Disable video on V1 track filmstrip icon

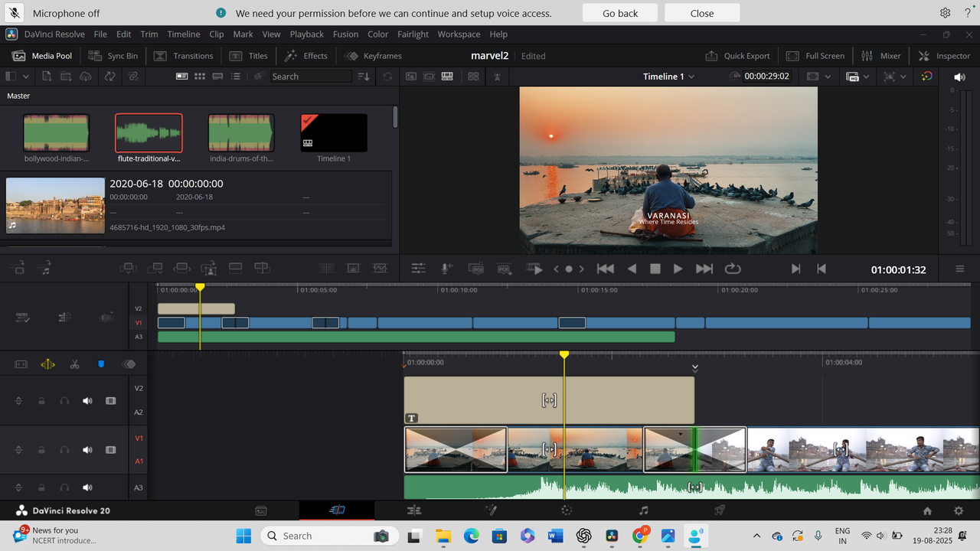click(111, 450)
